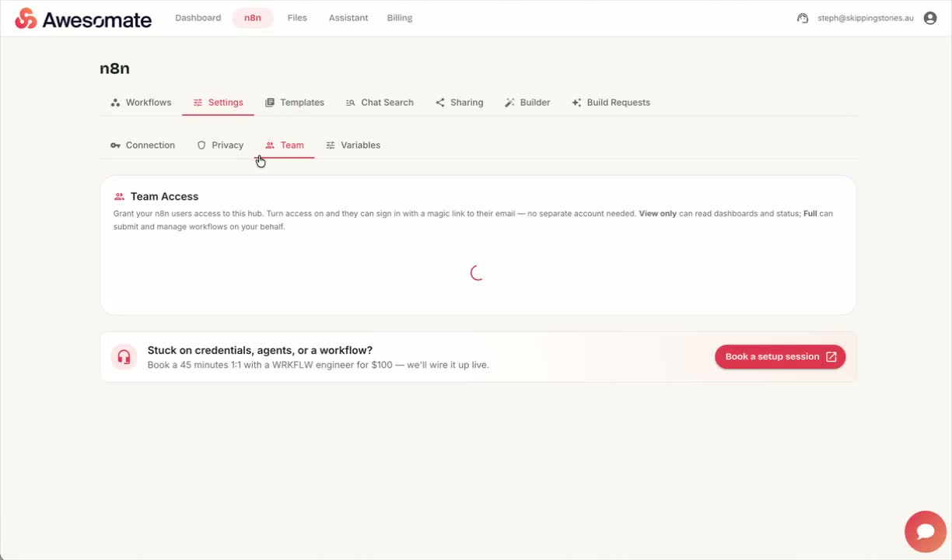The image size is (952, 560).
Task: Click the Connection key icon
Action: (x=115, y=145)
